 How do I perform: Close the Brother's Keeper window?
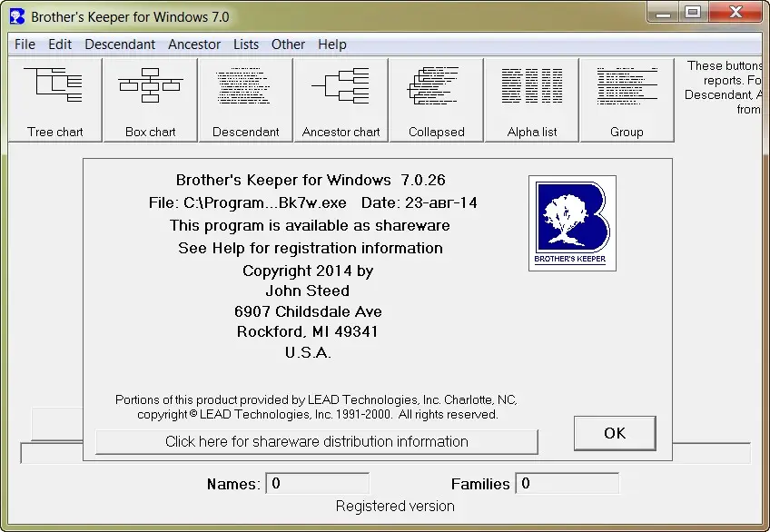pos(735,12)
